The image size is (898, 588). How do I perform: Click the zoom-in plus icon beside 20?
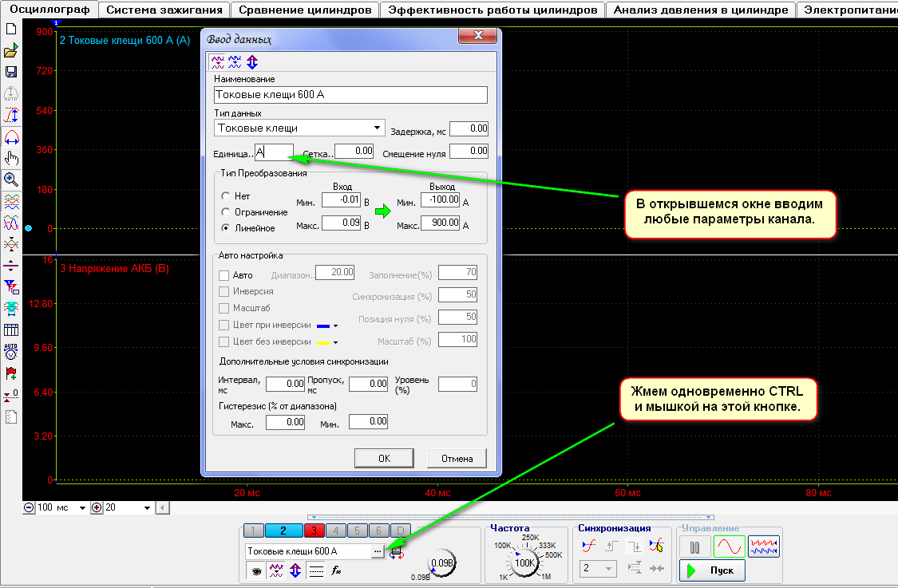tap(97, 507)
